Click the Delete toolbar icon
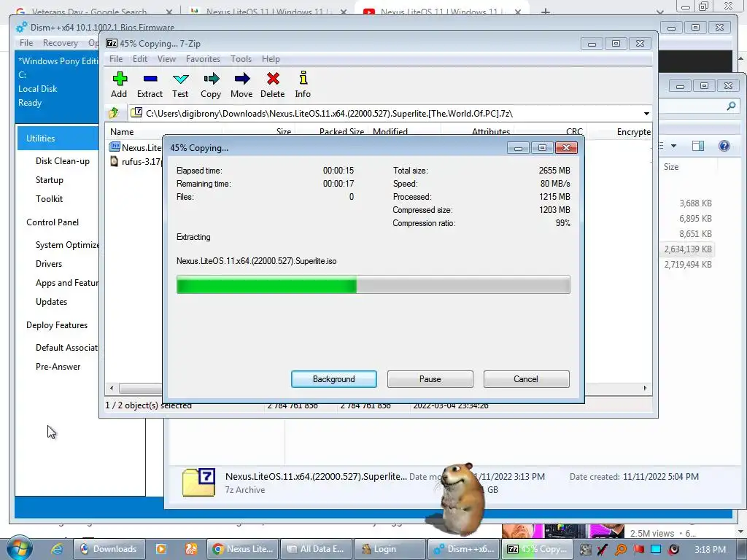 click(x=273, y=85)
